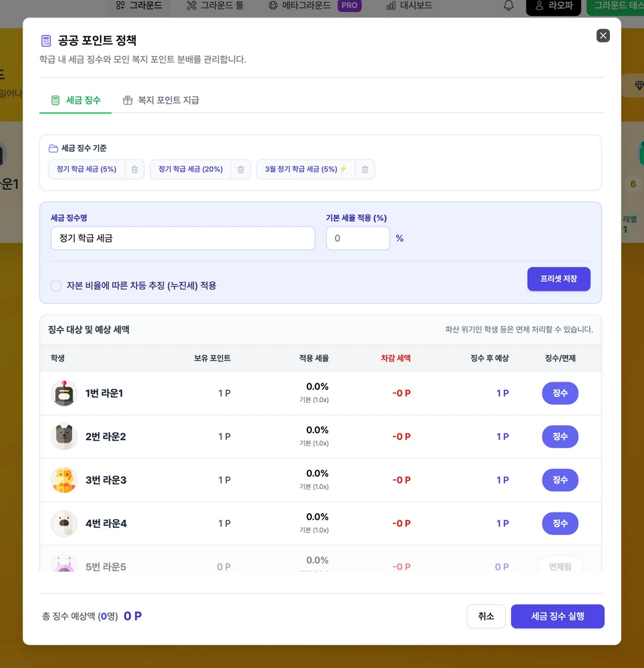The image size is (644, 668).
Task: Click 1번 라운1 robot avatar
Action: pos(64,393)
